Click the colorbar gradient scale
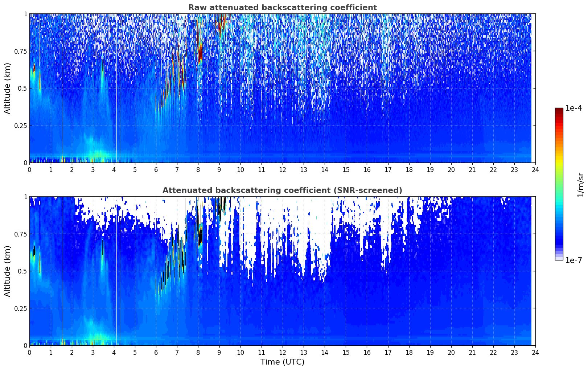 [559, 184]
